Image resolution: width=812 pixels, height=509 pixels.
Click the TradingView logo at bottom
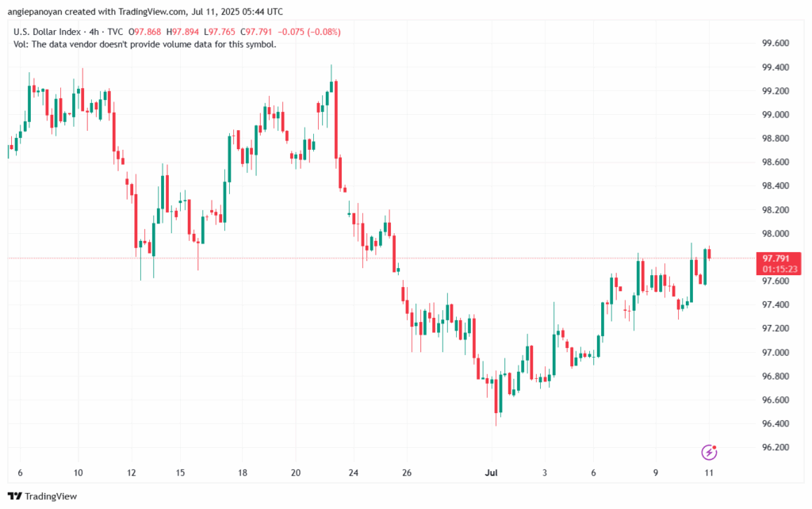click(43, 496)
